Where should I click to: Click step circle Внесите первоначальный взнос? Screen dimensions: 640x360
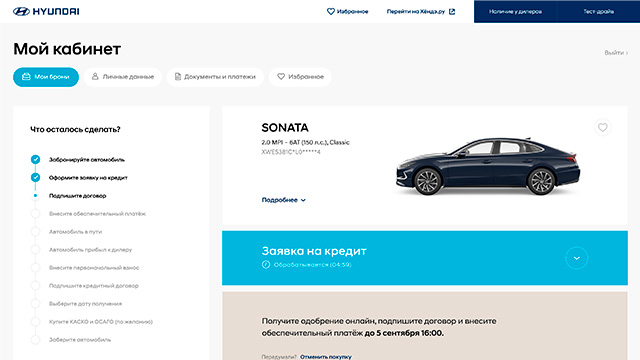pos(36,267)
